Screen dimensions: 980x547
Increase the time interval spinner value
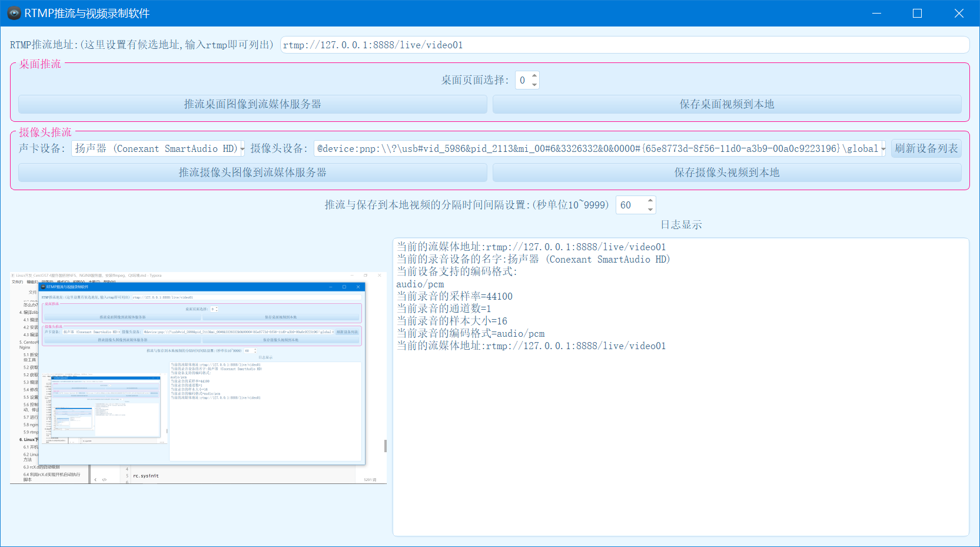click(650, 201)
